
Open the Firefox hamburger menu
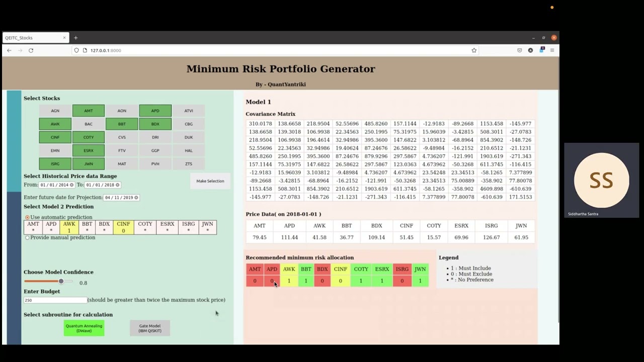(552, 50)
